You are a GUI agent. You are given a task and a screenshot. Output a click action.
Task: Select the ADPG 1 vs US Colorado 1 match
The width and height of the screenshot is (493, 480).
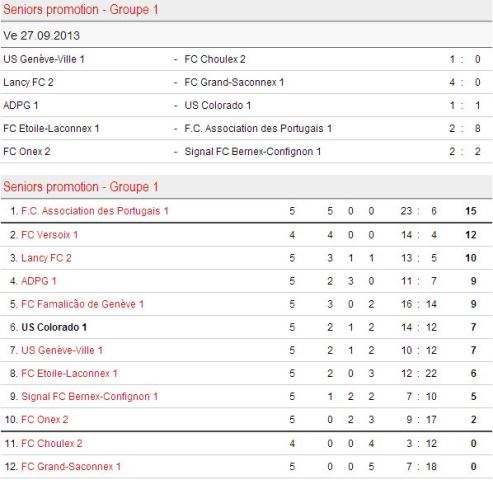246,105
